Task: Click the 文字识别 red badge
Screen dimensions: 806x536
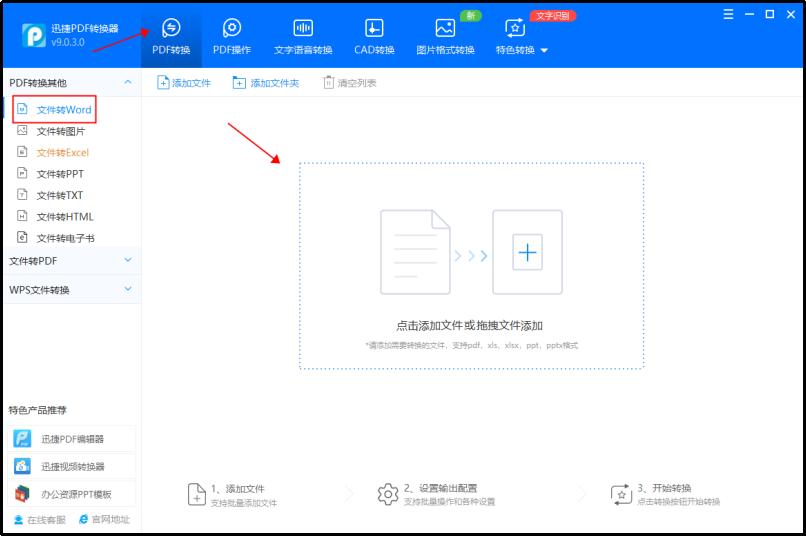Action: pyautogui.click(x=553, y=16)
